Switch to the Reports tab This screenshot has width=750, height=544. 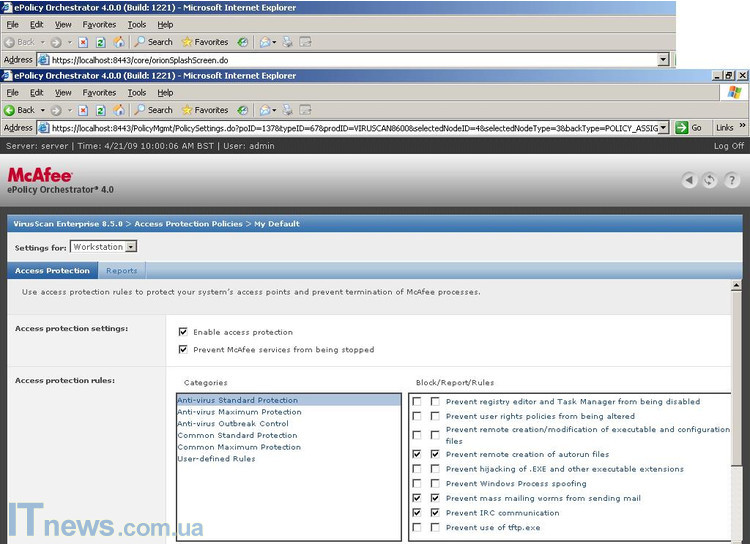pos(122,271)
